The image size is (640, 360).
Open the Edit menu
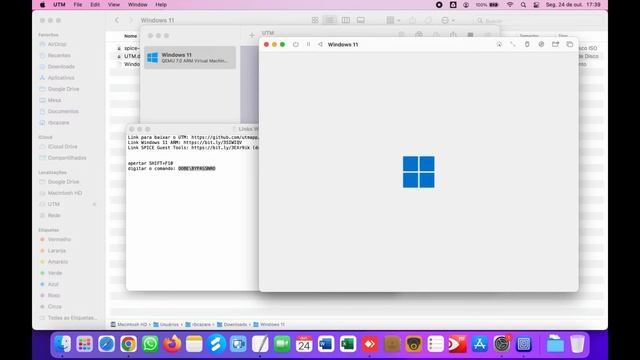point(95,4)
